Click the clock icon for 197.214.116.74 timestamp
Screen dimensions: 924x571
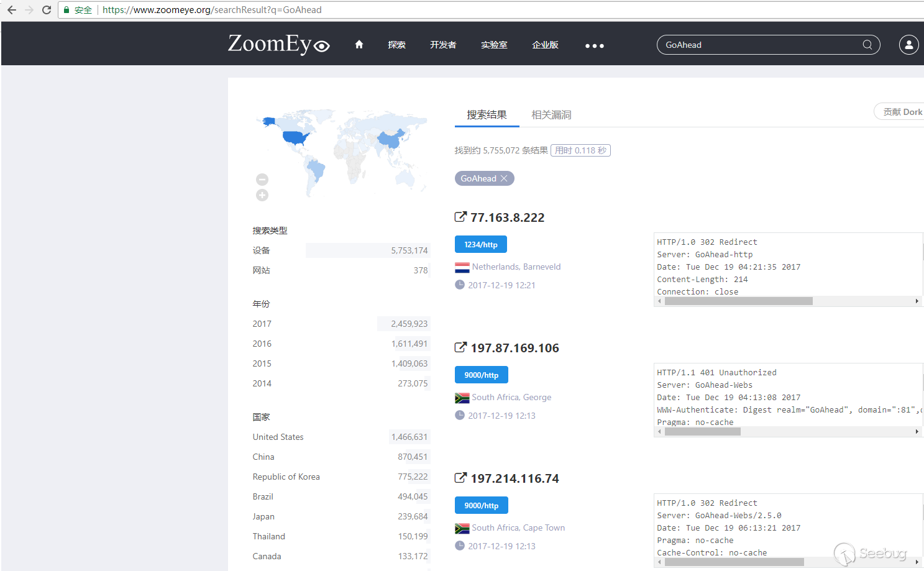(x=460, y=546)
